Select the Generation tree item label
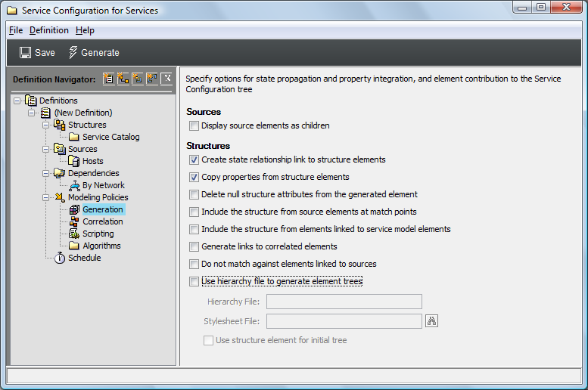 point(103,209)
